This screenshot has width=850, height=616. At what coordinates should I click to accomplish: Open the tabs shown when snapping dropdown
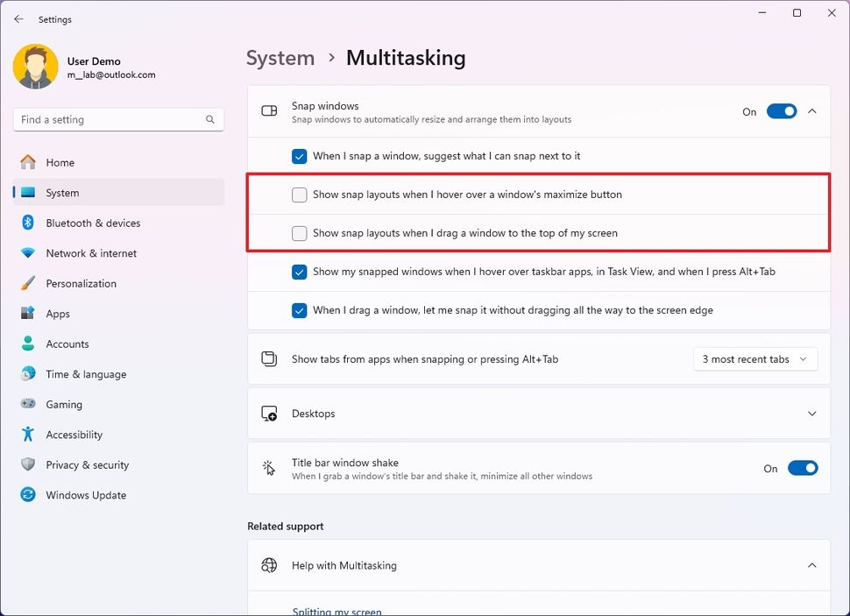point(754,359)
